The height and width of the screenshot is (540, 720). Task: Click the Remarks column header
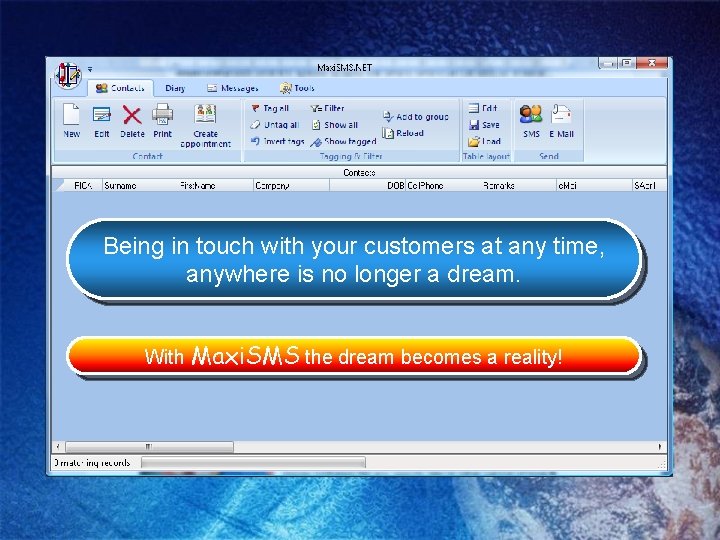[x=518, y=186]
